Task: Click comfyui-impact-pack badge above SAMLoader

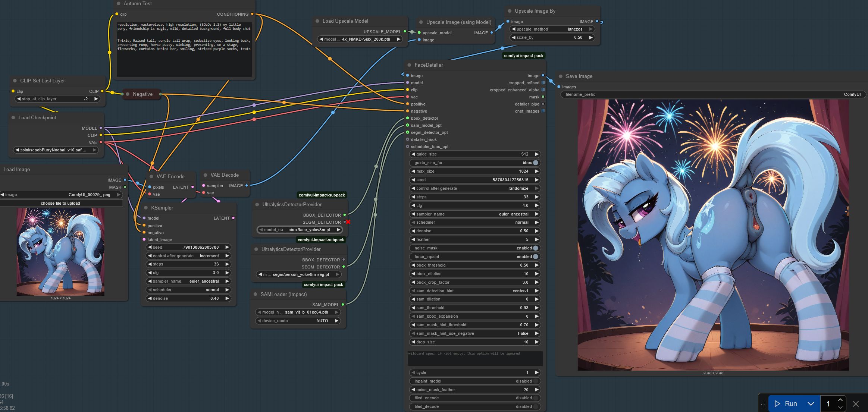Action: pyautogui.click(x=323, y=285)
